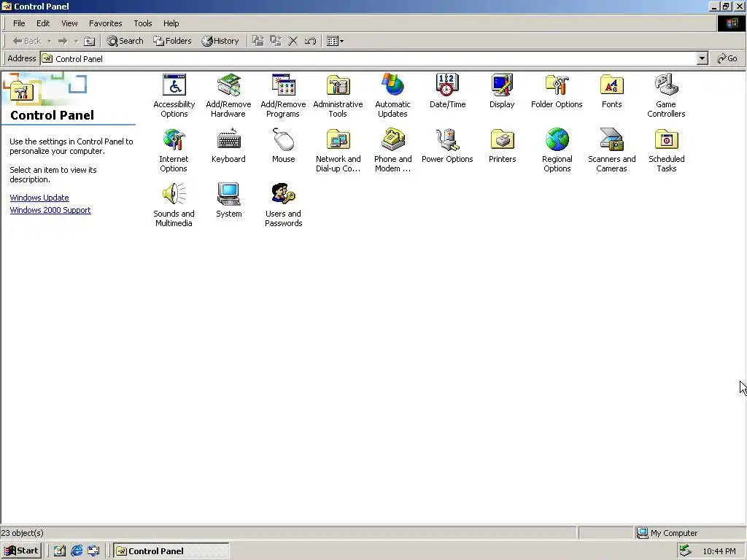
Task: Expand the Back history dropdown arrow
Action: (x=49, y=41)
